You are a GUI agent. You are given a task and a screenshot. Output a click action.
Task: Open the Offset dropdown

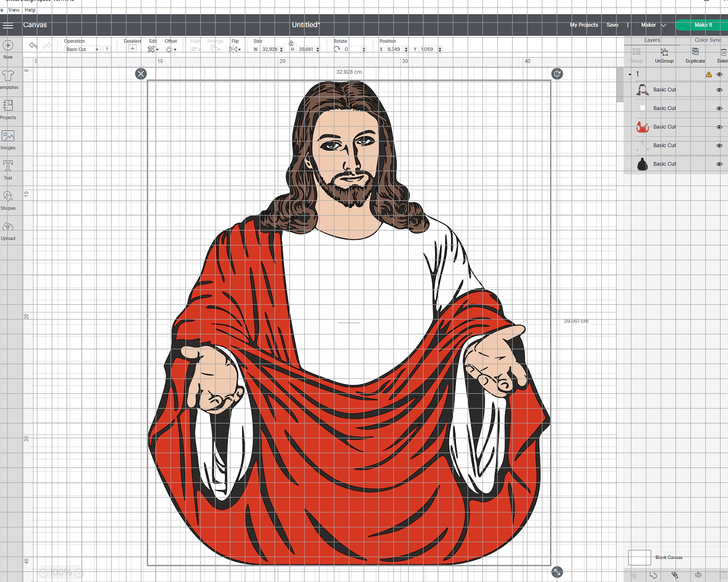(171, 49)
